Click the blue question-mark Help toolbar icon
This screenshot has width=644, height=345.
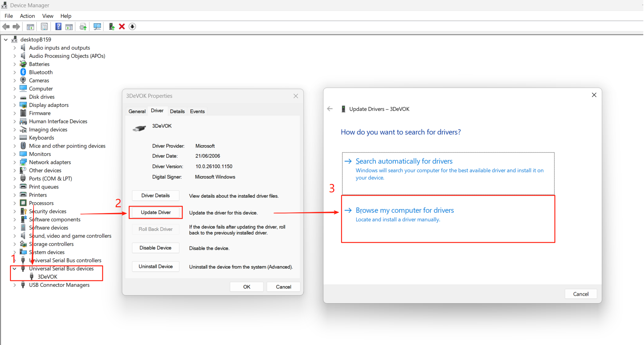coord(58,27)
